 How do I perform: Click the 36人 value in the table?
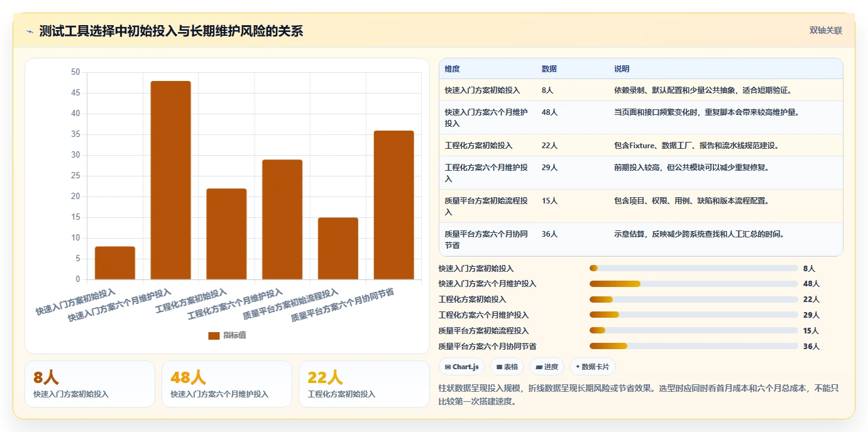tap(549, 234)
